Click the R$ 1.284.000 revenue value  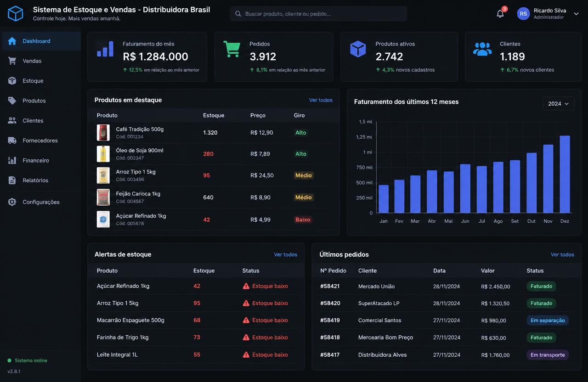coord(156,56)
